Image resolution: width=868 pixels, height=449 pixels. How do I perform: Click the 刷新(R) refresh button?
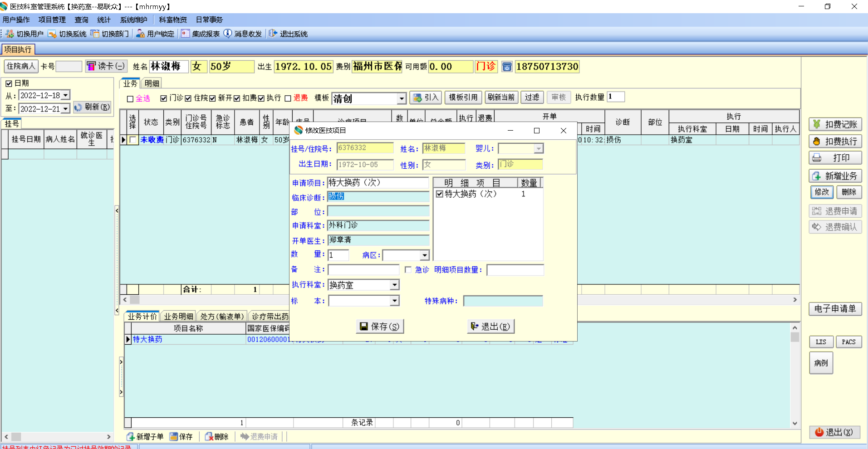coord(92,107)
